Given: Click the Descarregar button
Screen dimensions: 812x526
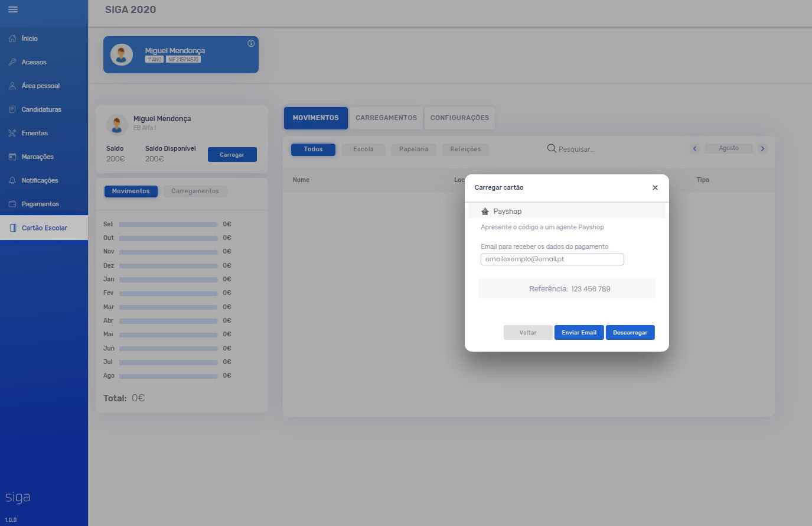Looking at the screenshot, I should tap(630, 333).
